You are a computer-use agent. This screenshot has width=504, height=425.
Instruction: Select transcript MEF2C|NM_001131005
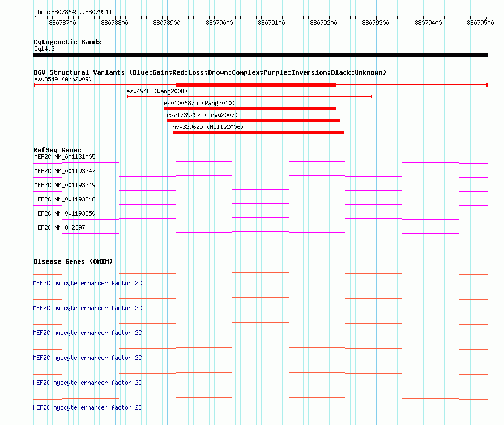point(65,157)
